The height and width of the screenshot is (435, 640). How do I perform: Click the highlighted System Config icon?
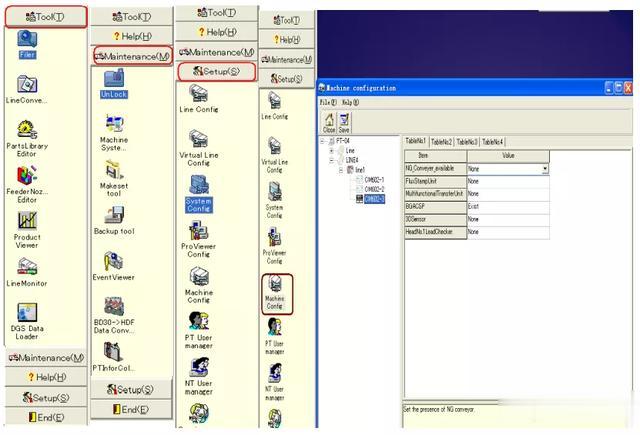(199, 194)
